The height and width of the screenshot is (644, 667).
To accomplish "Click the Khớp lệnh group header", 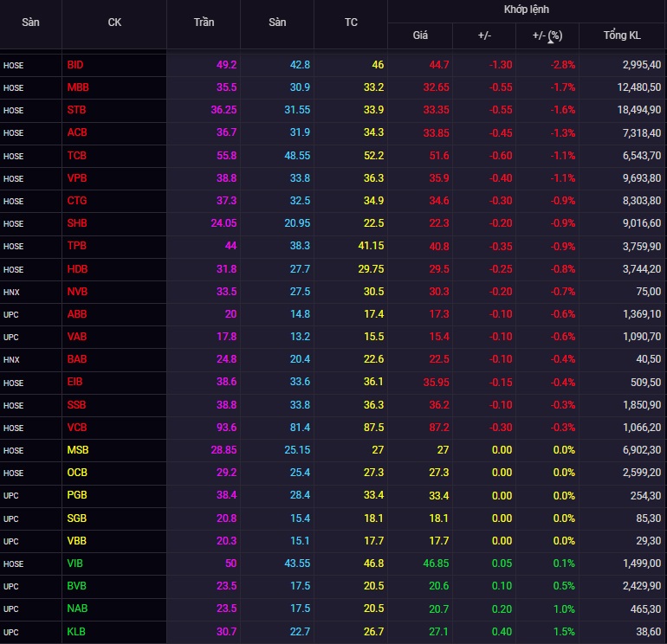I will [x=527, y=10].
